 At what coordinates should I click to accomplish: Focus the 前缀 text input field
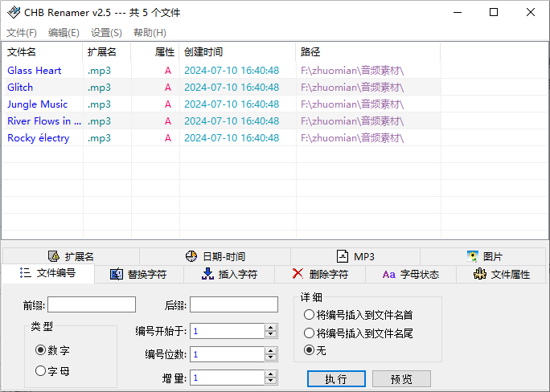[92, 304]
